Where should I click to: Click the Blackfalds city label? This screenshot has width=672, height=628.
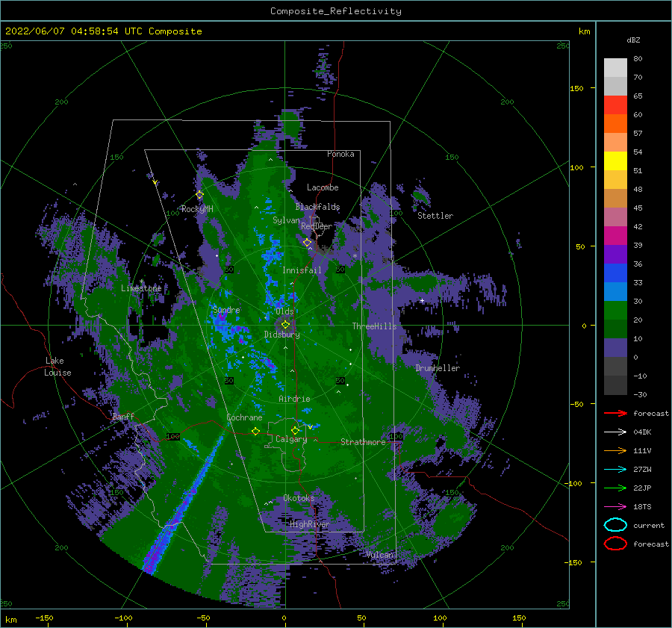[x=317, y=207]
